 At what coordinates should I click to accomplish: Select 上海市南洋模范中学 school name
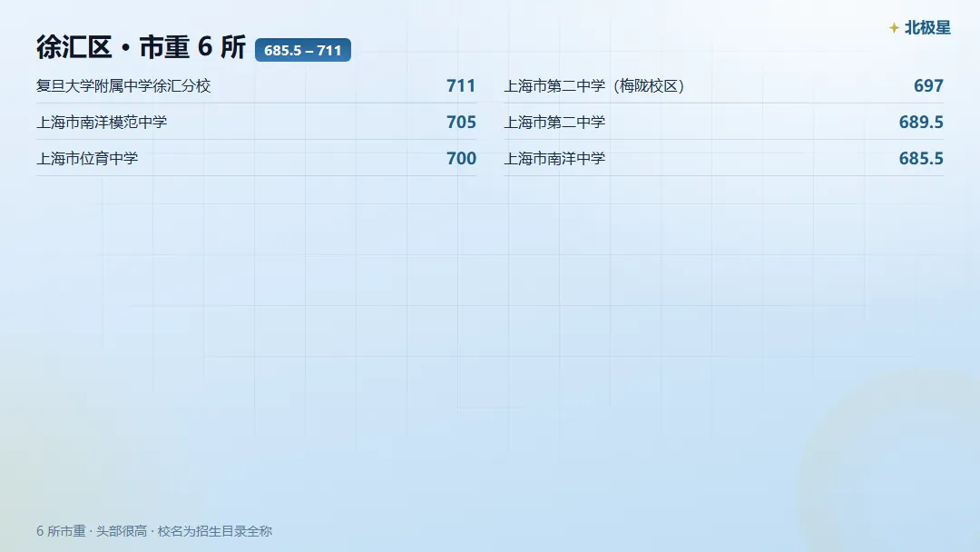coord(102,122)
